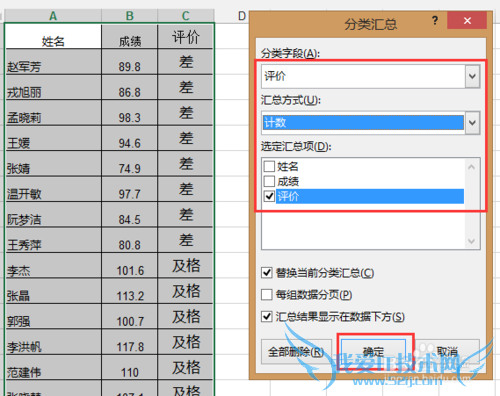Click the summary list scroll down arrow
The image size is (500, 396).
[x=471, y=241]
